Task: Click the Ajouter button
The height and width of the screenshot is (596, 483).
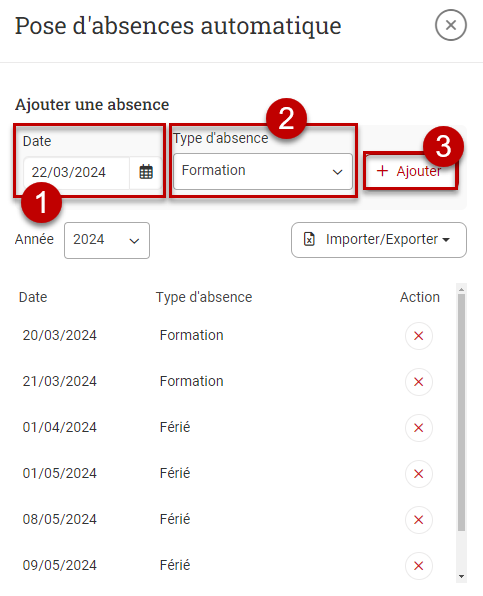Action: [410, 171]
